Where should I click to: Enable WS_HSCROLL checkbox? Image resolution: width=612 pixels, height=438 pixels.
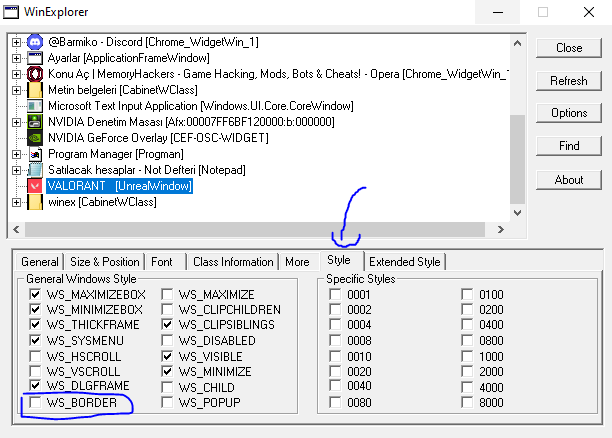pyautogui.click(x=35, y=356)
